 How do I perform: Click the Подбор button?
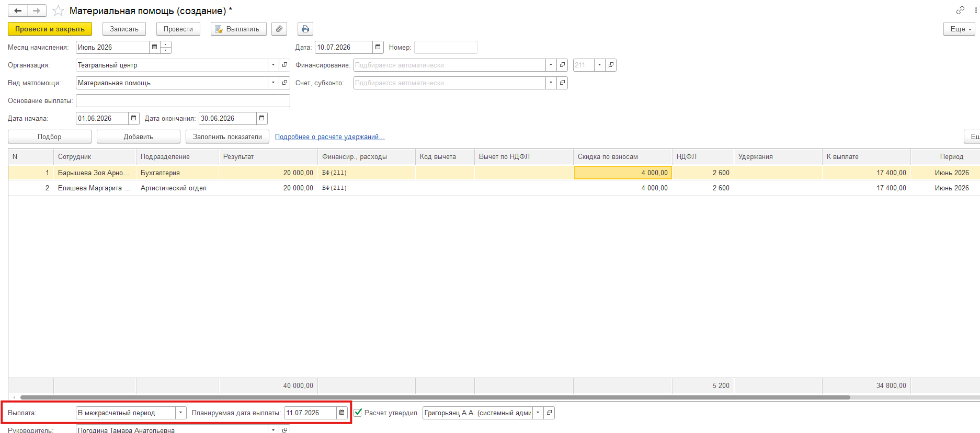point(50,136)
